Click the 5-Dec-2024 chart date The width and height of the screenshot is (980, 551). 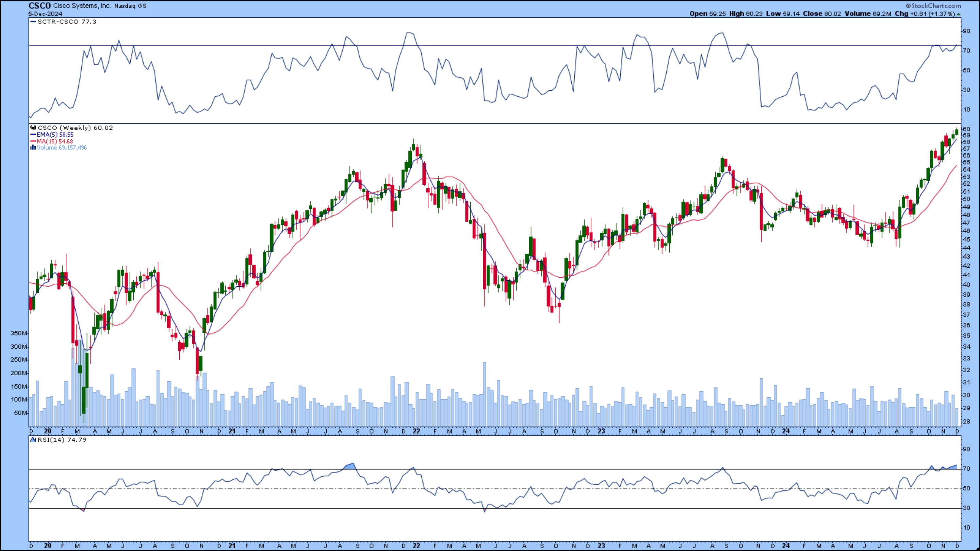(x=45, y=14)
